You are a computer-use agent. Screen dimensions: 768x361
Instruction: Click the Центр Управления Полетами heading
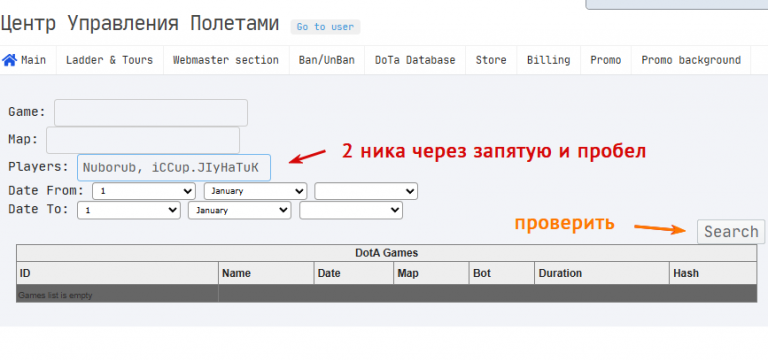coord(140,23)
